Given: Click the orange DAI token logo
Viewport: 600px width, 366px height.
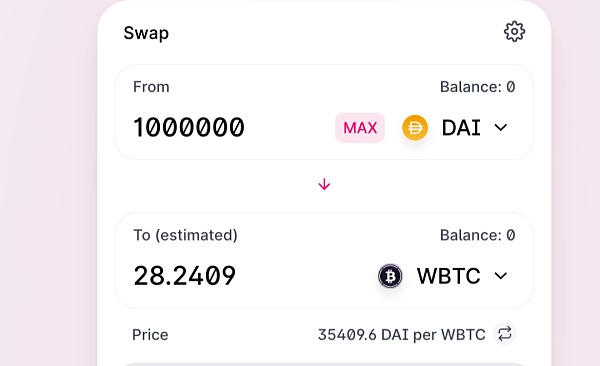Looking at the screenshot, I should coord(415,127).
